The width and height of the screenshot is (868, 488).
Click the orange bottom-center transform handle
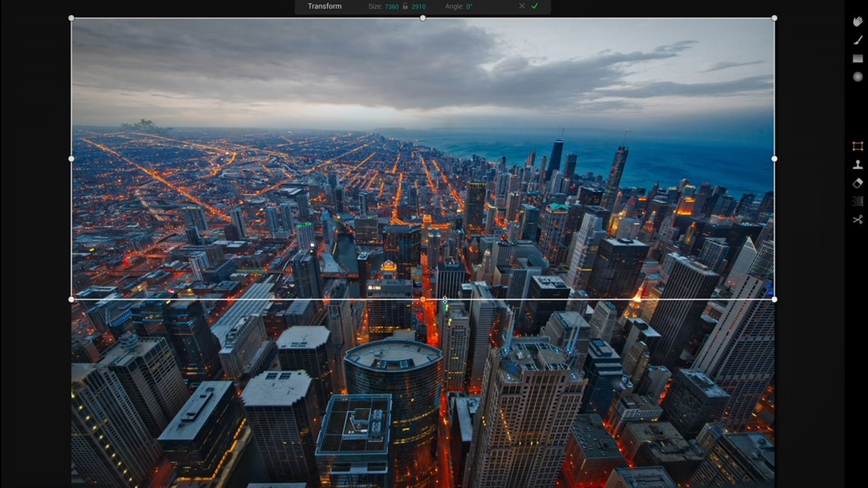pyautogui.click(x=422, y=299)
